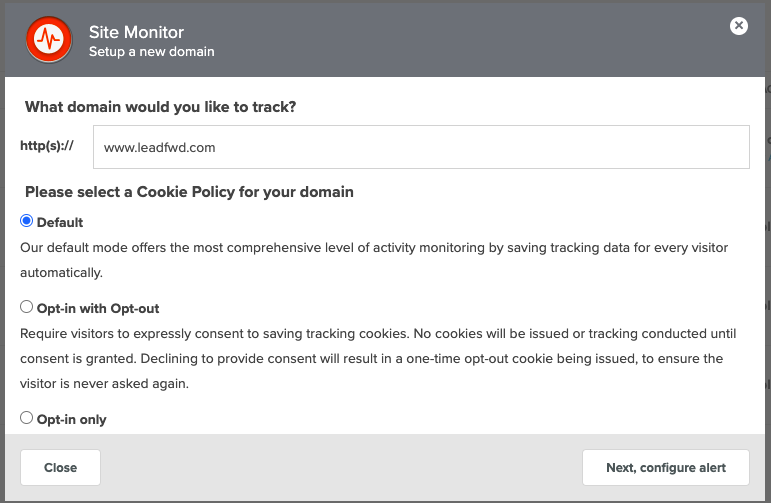
Task: Click 'What domain would you like to track?' heading
Action: click(x=161, y=107)
